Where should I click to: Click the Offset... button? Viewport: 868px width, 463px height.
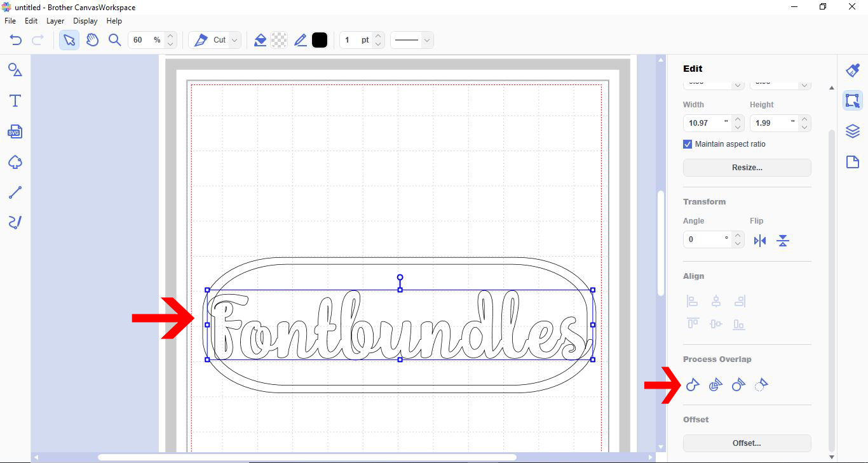(747, 443)
